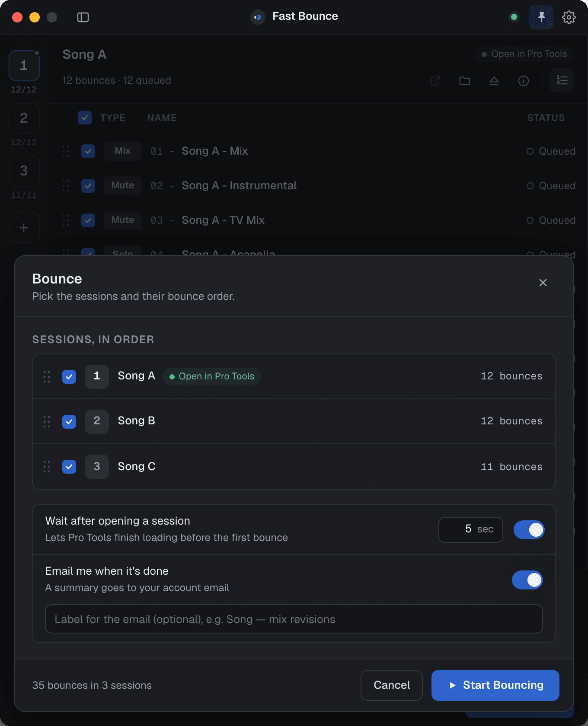Switch to session tab 1
Screen dimensions: 588x726
[x=24, y=66]
